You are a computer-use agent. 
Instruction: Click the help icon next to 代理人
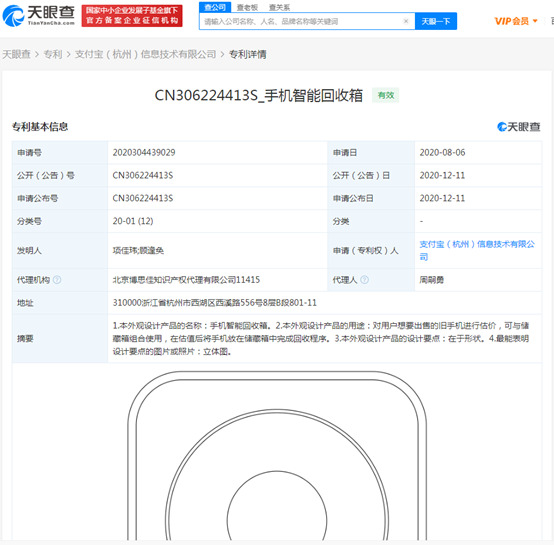pyautogui.click(x=364, y=280)
